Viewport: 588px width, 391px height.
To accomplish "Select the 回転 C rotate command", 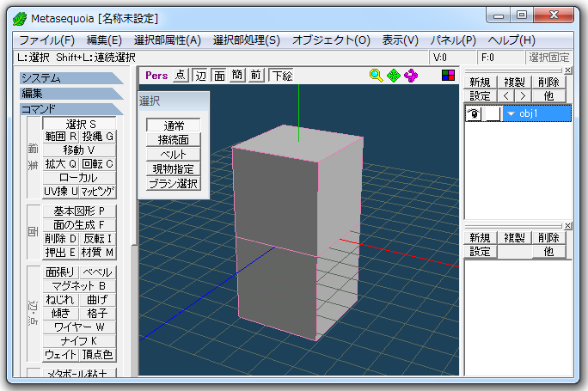I will point(97,164).
